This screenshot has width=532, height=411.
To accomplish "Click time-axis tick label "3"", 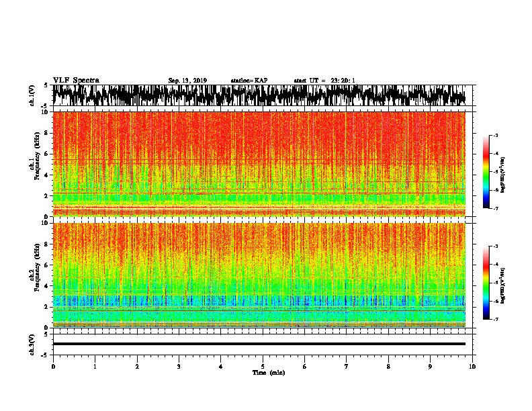I will [x=179, y=367].
